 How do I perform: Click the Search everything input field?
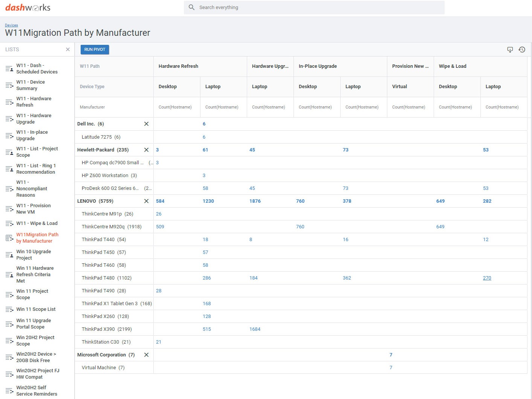(315, 7)
